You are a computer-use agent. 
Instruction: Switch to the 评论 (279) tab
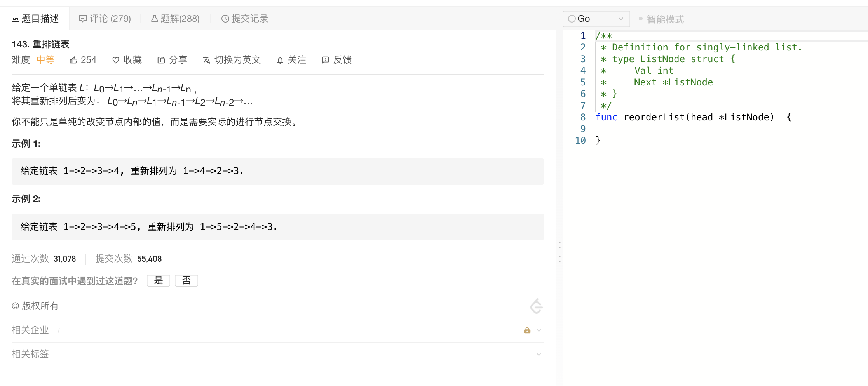tap(105, 19)
